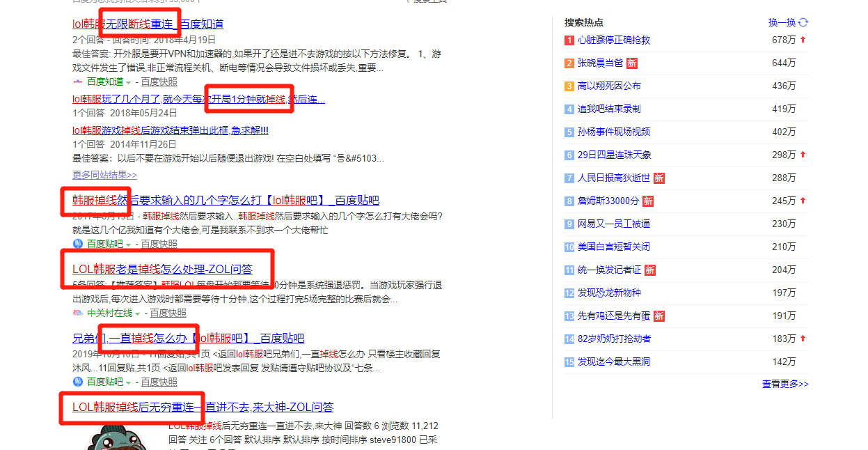Open 百度快照 for the 百度知道 result

[159, 82]
